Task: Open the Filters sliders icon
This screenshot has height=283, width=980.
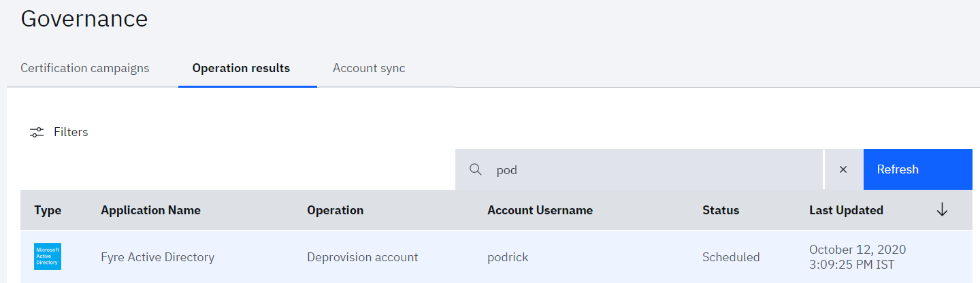Action: (x=37, y=132)
